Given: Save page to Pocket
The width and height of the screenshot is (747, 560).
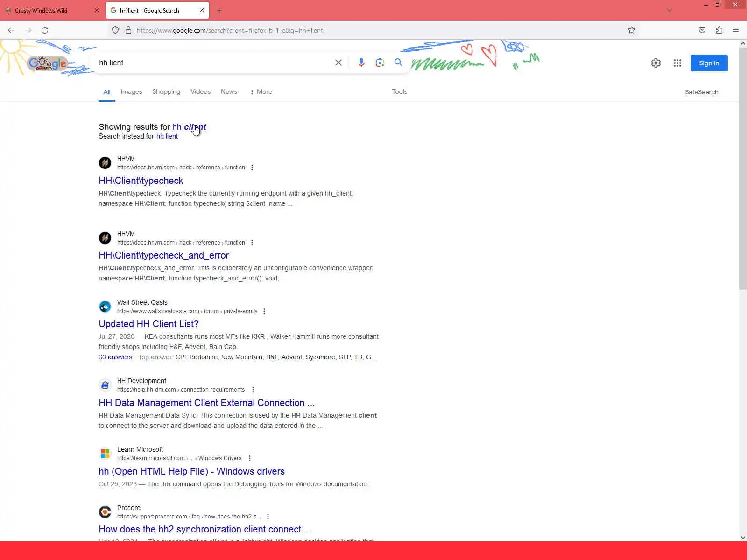Looking at the screenshot, I should coord(702,30).
